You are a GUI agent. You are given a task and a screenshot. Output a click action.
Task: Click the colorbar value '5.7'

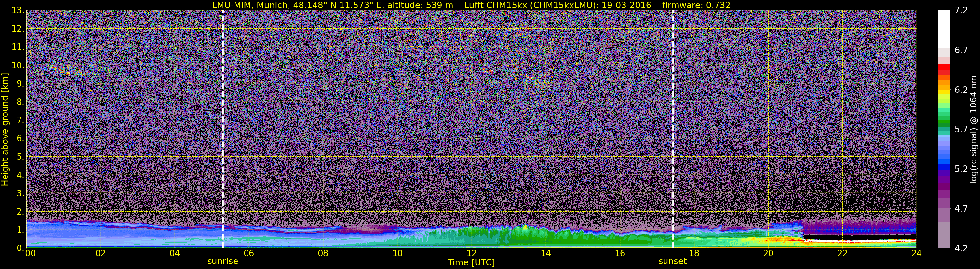(x=961, y=130)
